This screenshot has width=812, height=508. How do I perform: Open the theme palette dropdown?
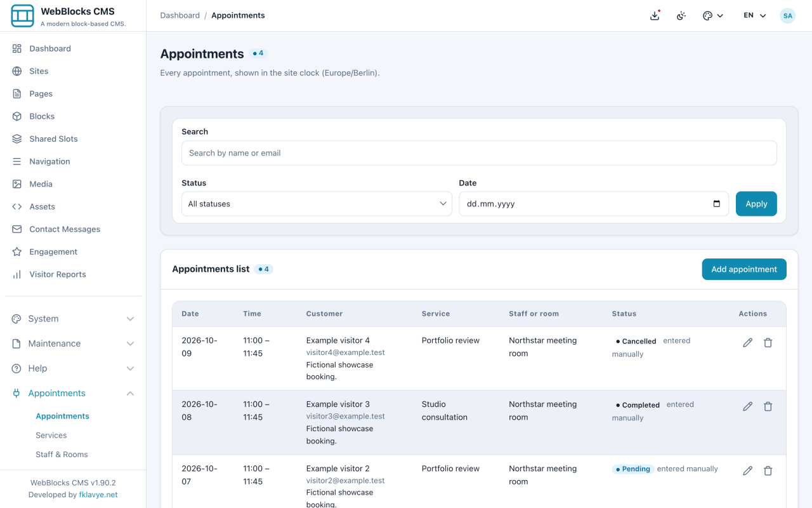713,15
